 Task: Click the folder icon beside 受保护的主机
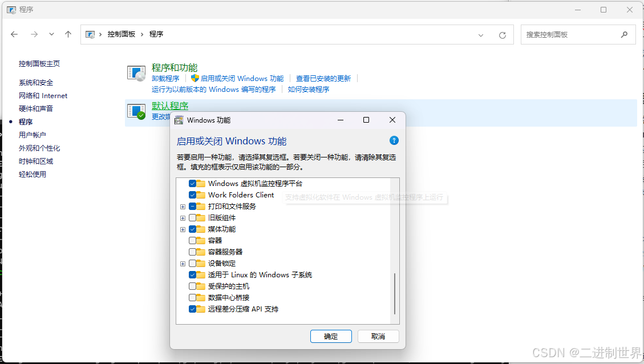201,286
